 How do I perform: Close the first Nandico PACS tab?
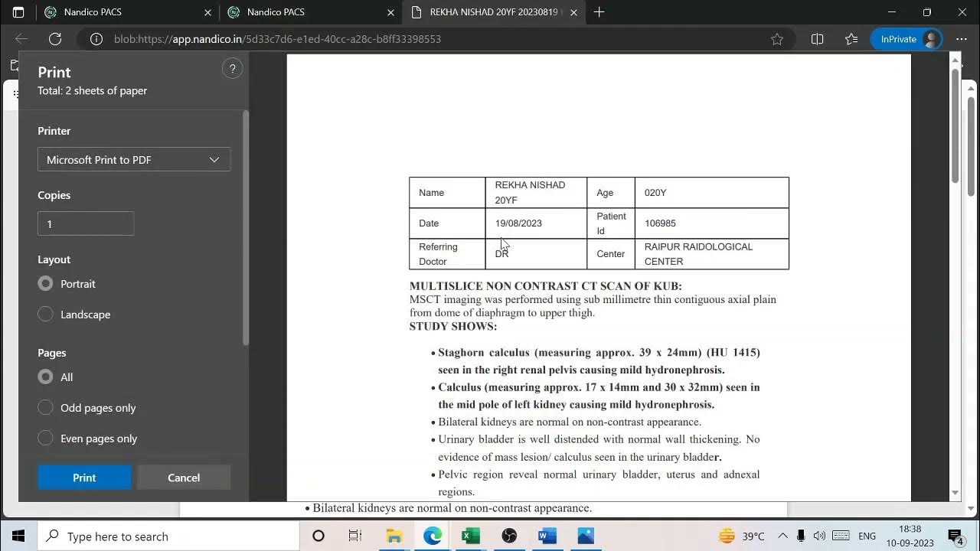[207, 12]
